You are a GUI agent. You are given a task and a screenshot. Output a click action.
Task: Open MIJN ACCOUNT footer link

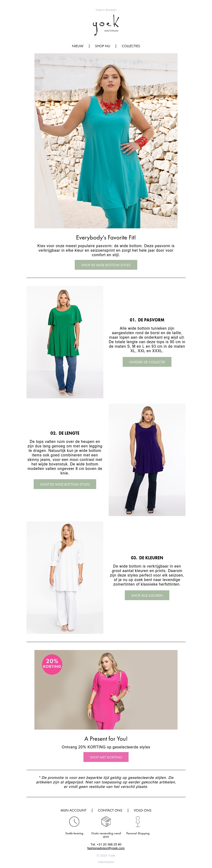pyautogui.click(x=73, y=810)
